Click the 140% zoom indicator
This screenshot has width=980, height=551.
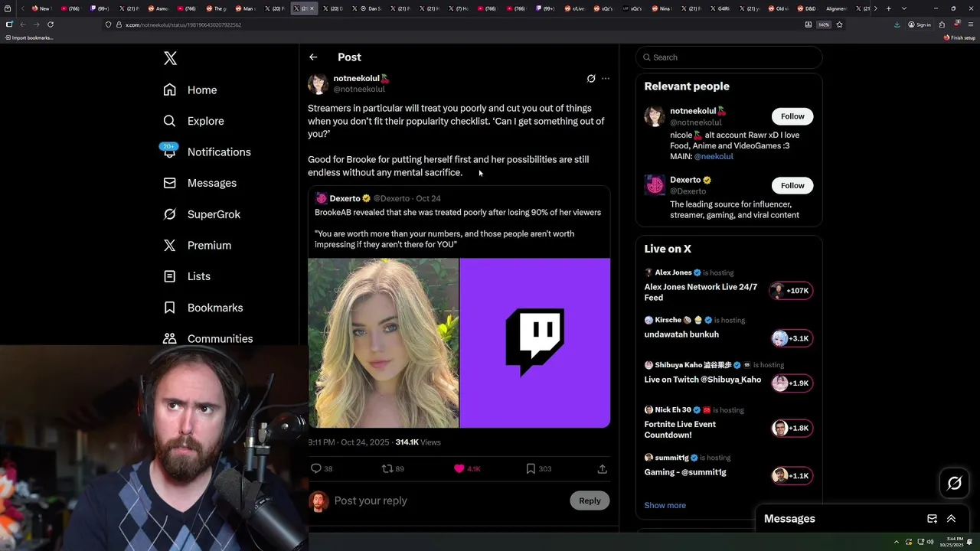click(824, 24)
